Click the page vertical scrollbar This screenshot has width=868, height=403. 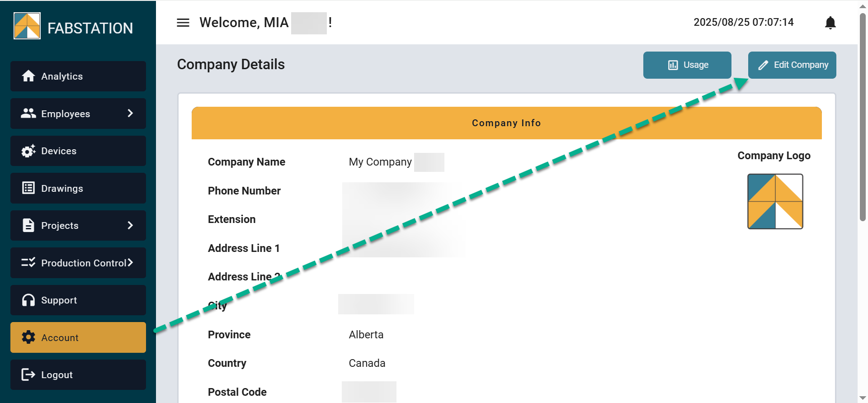(x=863, y=118)
